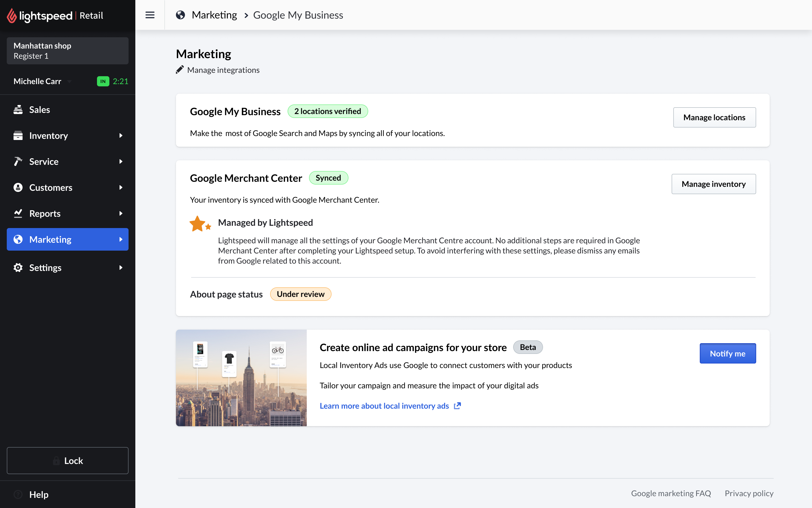Open Reports menu item
The height and width of the screenshot is (508, 812).
tap(67, 213)
